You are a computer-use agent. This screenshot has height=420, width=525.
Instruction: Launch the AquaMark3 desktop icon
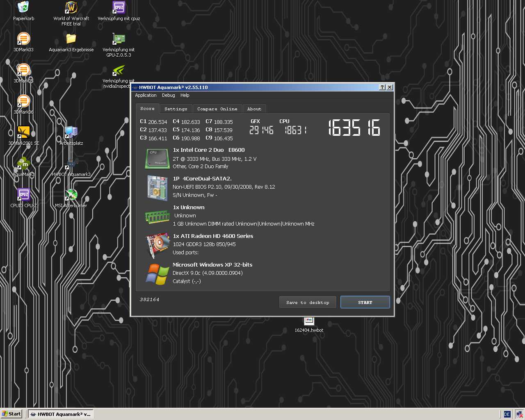click(23, 163)
